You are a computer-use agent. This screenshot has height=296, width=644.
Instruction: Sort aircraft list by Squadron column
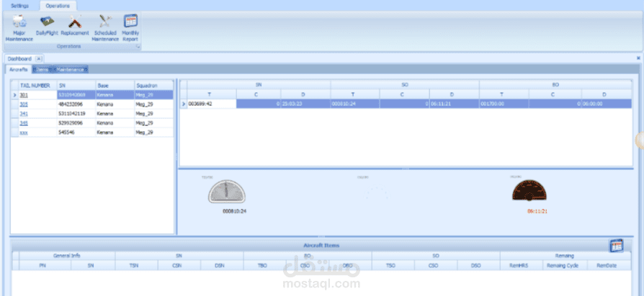[153, 86]
